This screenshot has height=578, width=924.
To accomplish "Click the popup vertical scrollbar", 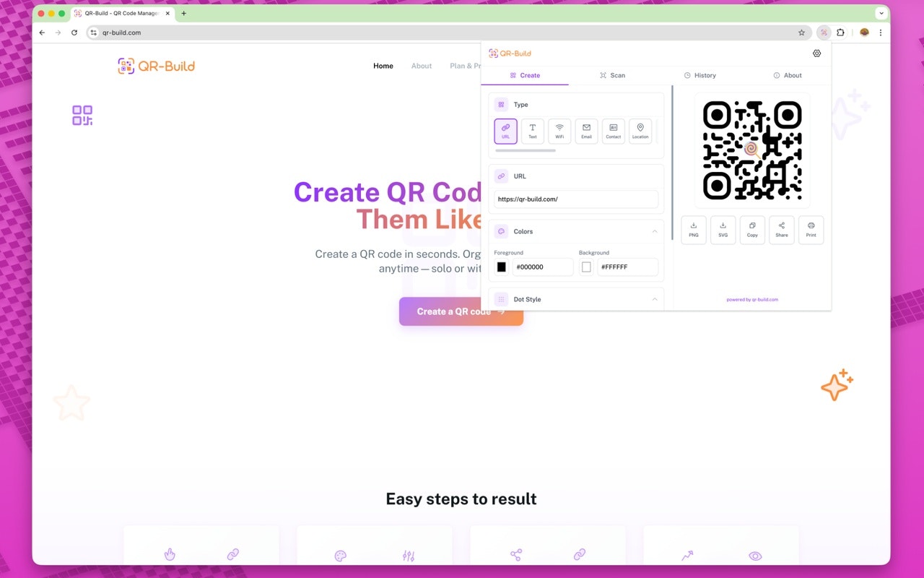I will click(672, 163).
